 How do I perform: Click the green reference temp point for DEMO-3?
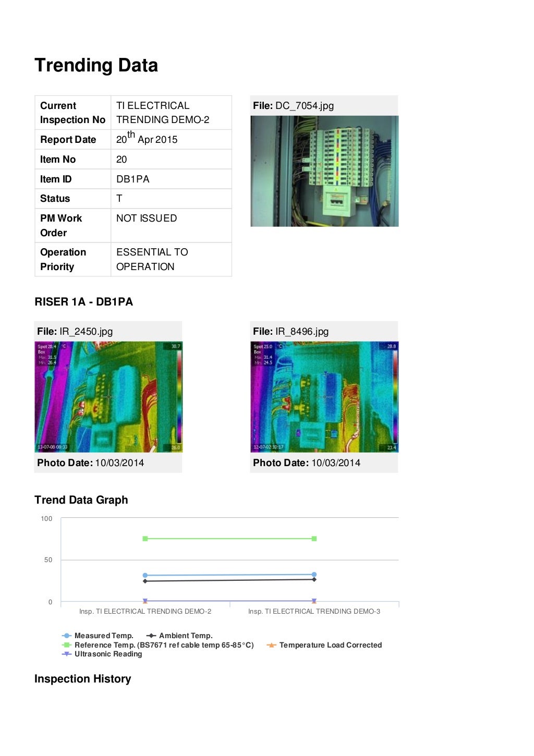[x=314, y=539]
